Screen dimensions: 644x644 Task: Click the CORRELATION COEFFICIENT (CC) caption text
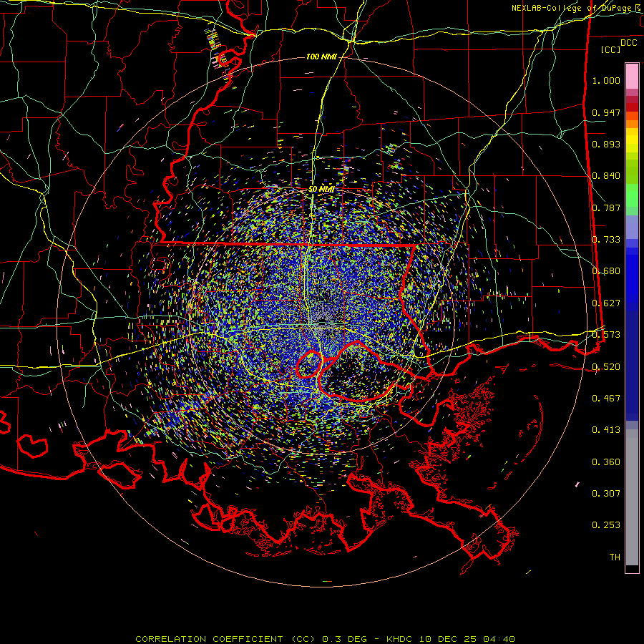pyautogui.click(x=225, y=639)
